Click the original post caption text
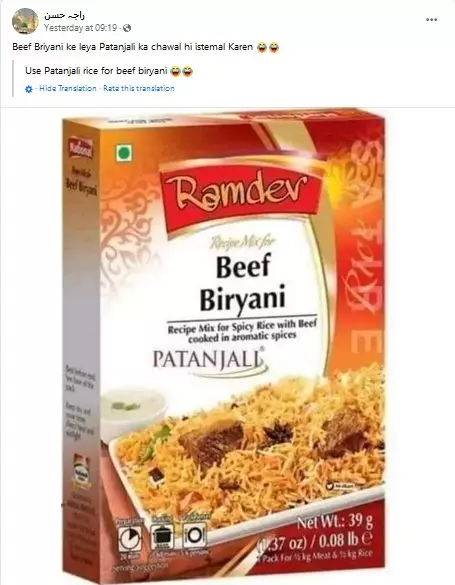The image size is (455, 585). coord(145,47)
